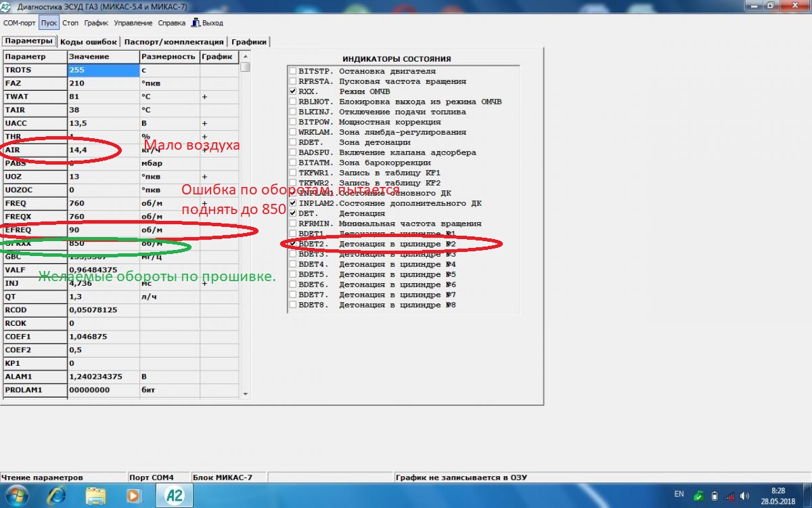The height and width of the screenshot is (508, 812).
Task: Toggle RBLNOT блокировка выхода checkbox
Action: click(x=292, y=102)
